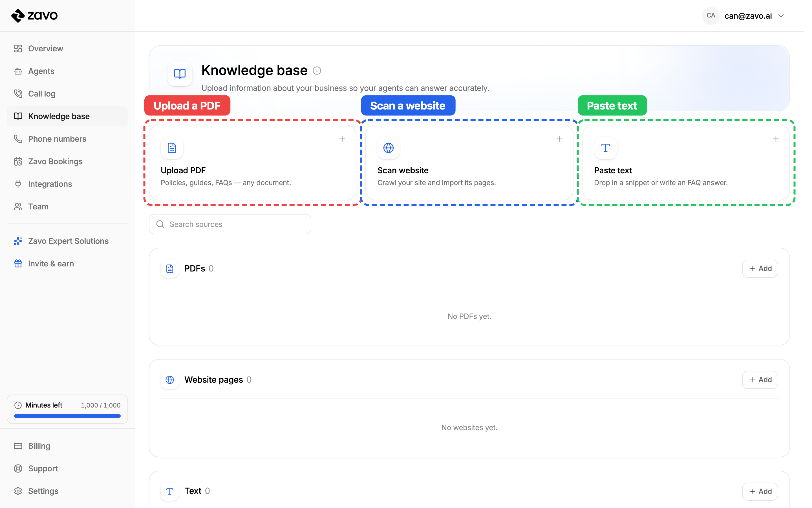Focus the Search sources field

tap(230, 224)
